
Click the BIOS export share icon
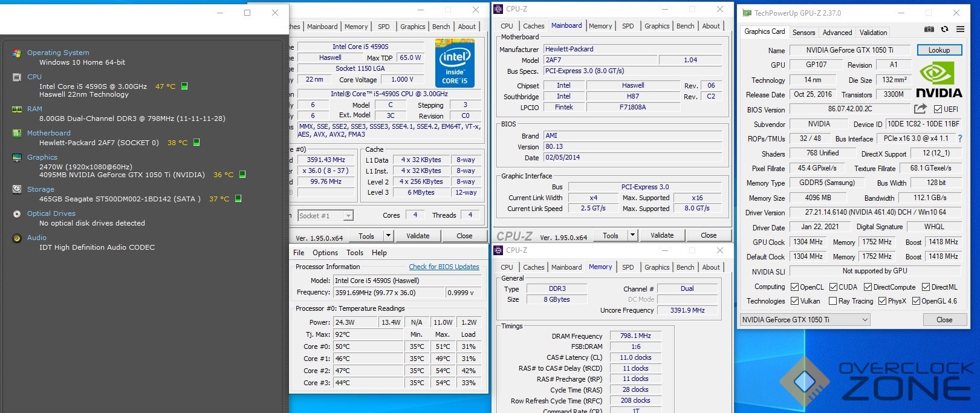920,109
